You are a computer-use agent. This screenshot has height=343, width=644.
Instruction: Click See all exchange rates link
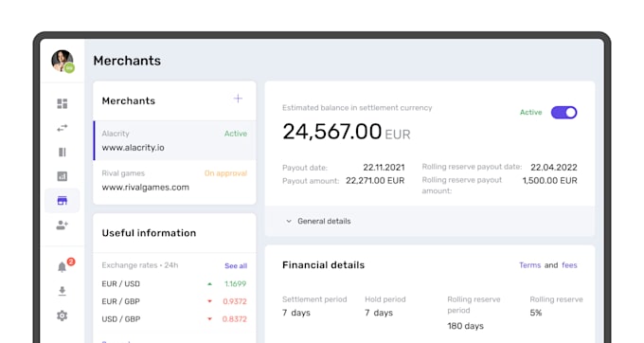pyautogui.click(x=236, y=265)
